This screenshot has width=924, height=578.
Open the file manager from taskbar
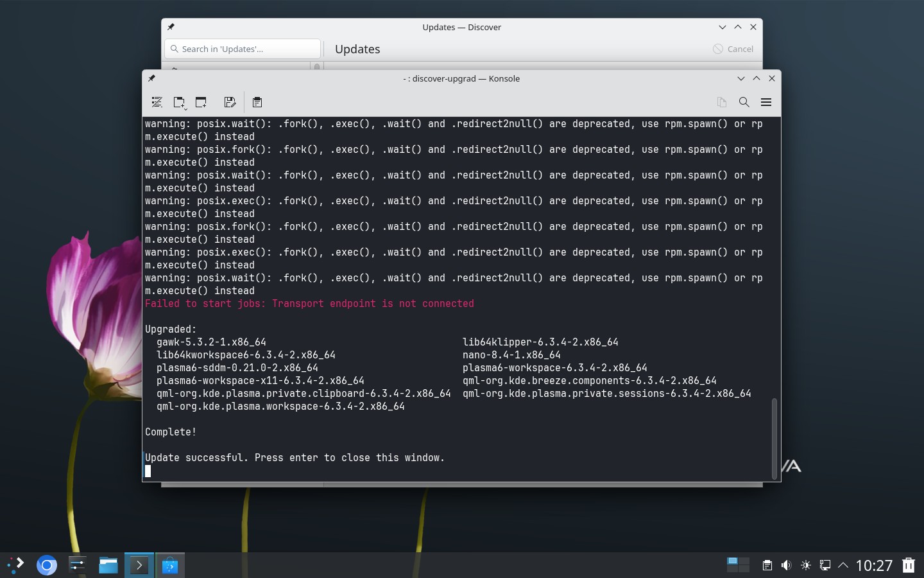108,565
